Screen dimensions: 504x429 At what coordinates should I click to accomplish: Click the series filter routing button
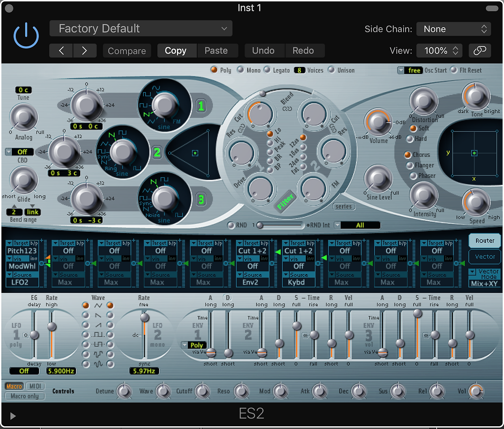tap(344, 206)
